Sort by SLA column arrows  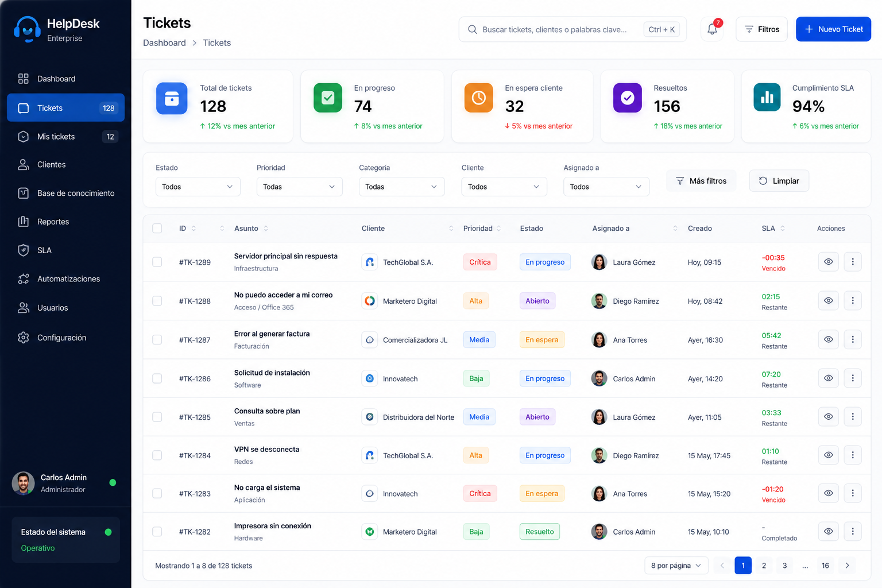[783, 229]
